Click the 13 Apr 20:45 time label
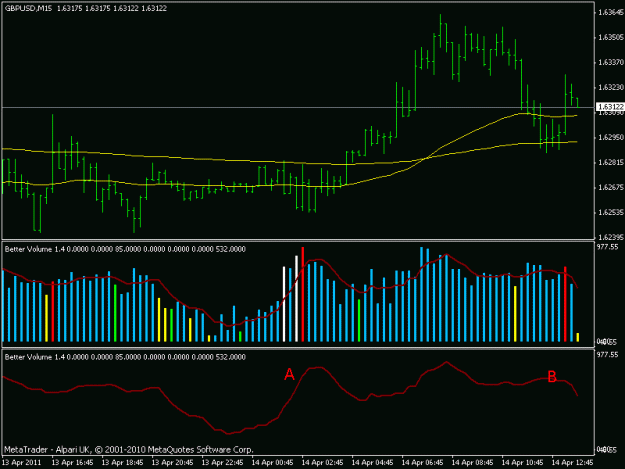Viewport: 625px width, 469px height. coord(173,463)
